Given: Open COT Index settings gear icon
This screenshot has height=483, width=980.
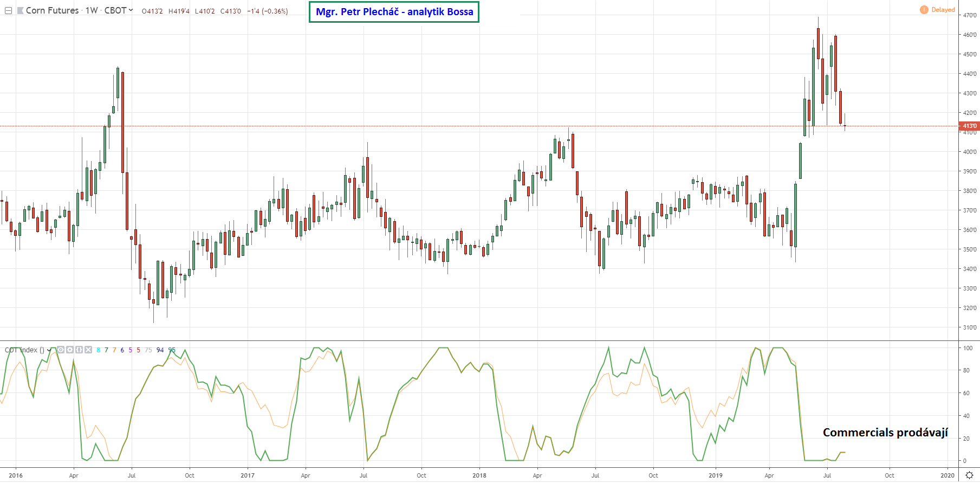Looking at the screenshot, I should click(70, 350).
